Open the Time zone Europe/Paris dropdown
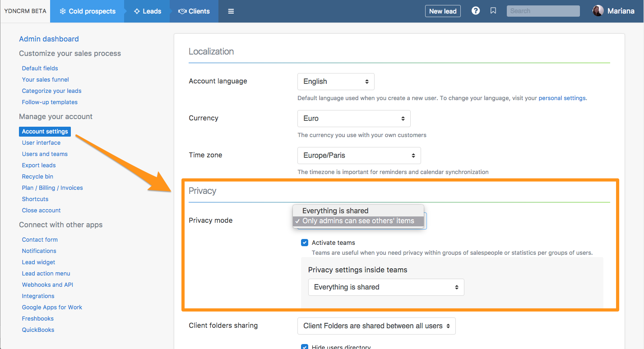644x349 pixels. 359,156
